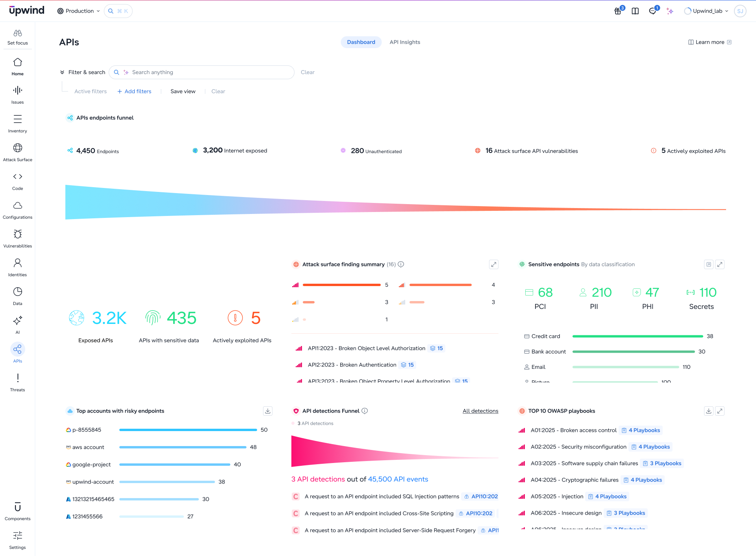Image resolution: width=756 pixels, height=556 pixels.
Task: Open the Code section
Action: click(17, 181)
